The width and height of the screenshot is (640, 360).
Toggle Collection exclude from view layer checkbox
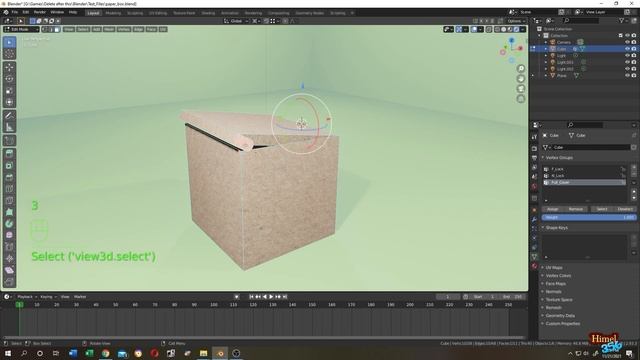tap(620, 36)
